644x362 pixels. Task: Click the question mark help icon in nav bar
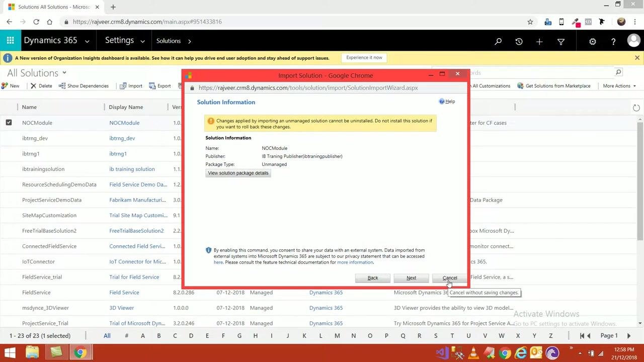pos(613,42)
